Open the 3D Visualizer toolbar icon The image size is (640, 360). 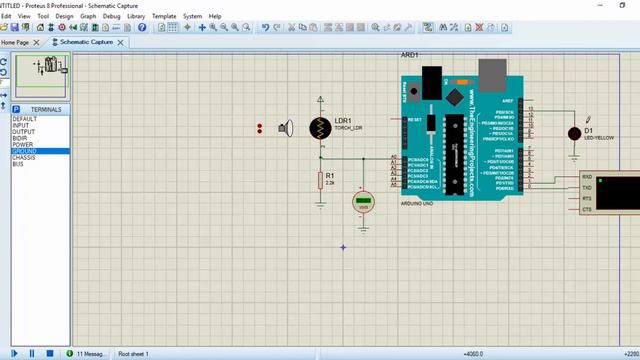click(x=73, y=27)
